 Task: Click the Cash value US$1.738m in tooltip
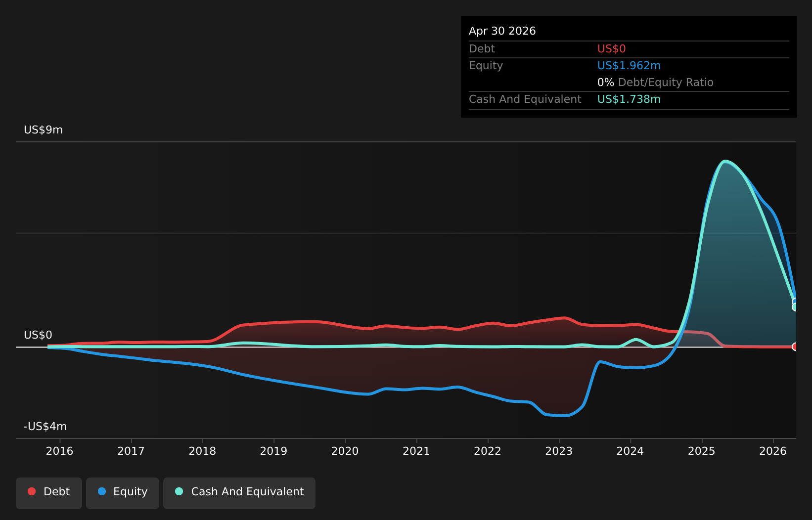(629, 99)
